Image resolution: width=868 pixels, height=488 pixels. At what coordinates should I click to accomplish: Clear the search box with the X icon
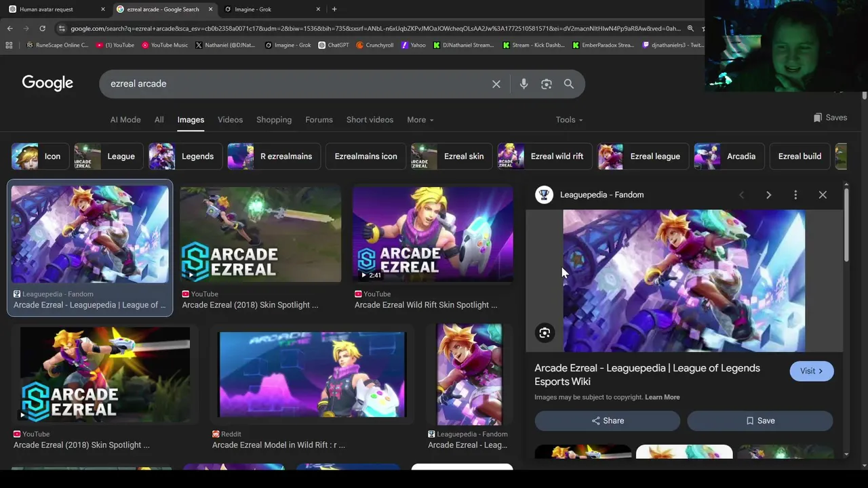(x=496, y=84)
